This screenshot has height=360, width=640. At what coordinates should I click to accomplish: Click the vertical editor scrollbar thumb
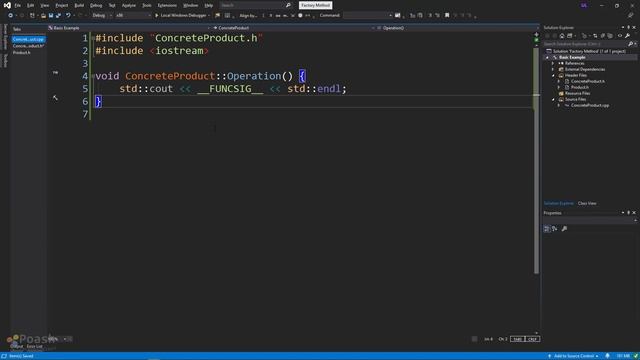pyautogui.click(x=536, y=161)
